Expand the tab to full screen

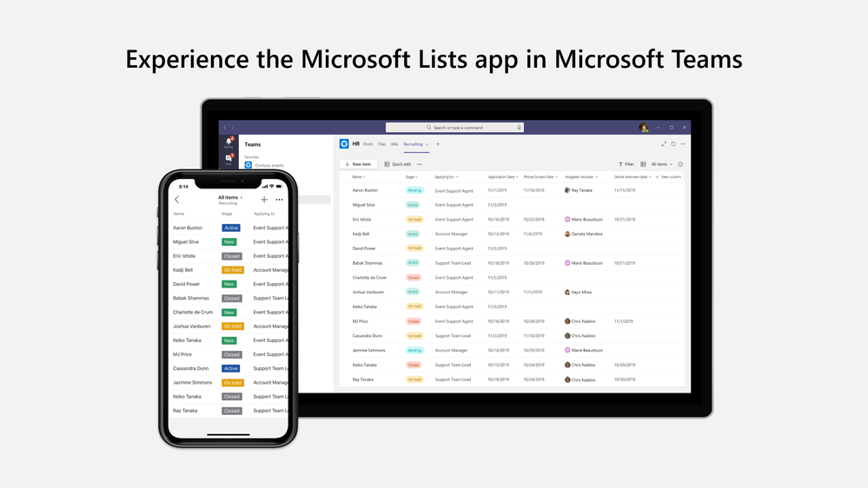click(x=664, y=144)
